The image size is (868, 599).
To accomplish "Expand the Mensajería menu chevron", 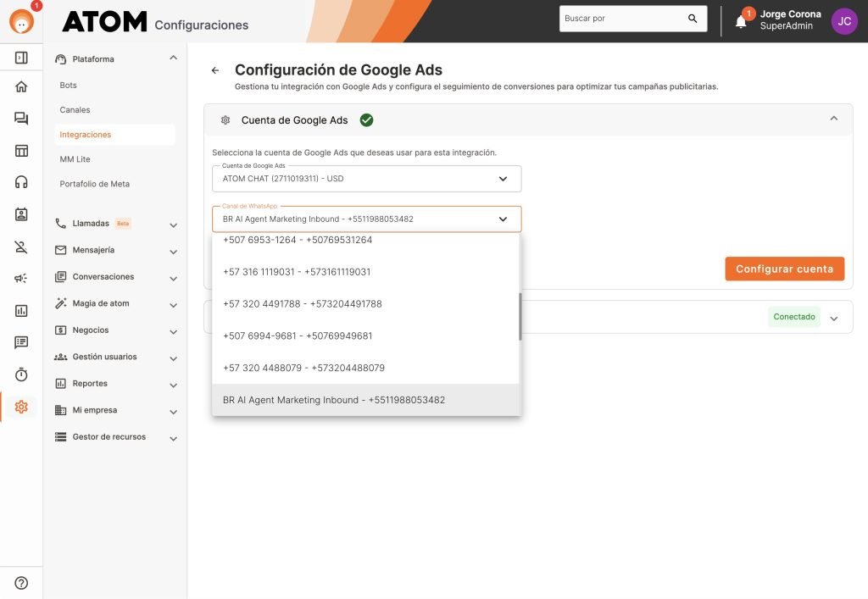I will pos(173,252).
